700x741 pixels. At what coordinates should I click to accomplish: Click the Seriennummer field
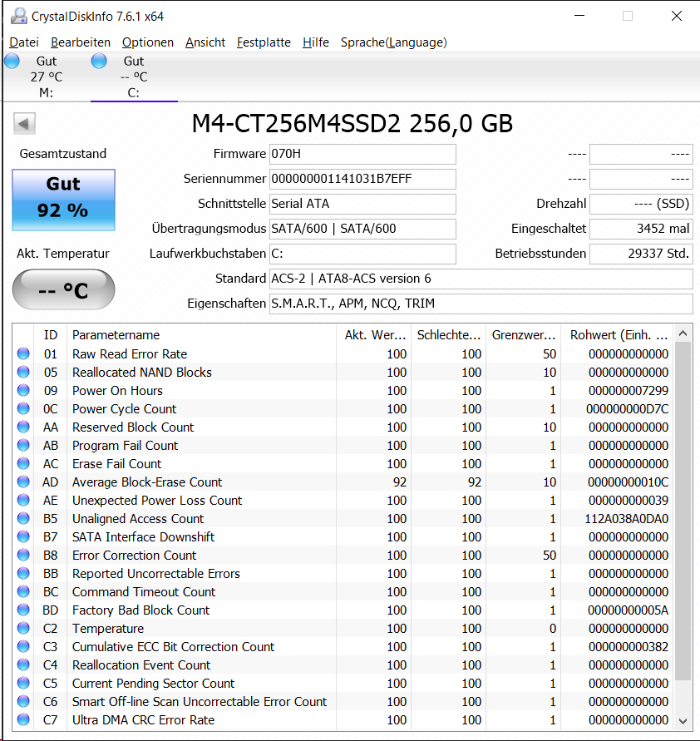click(x=362, y=179)
